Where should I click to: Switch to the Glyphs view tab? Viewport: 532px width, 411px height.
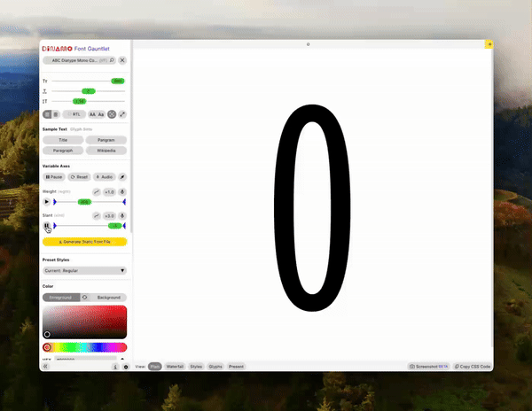215,366
